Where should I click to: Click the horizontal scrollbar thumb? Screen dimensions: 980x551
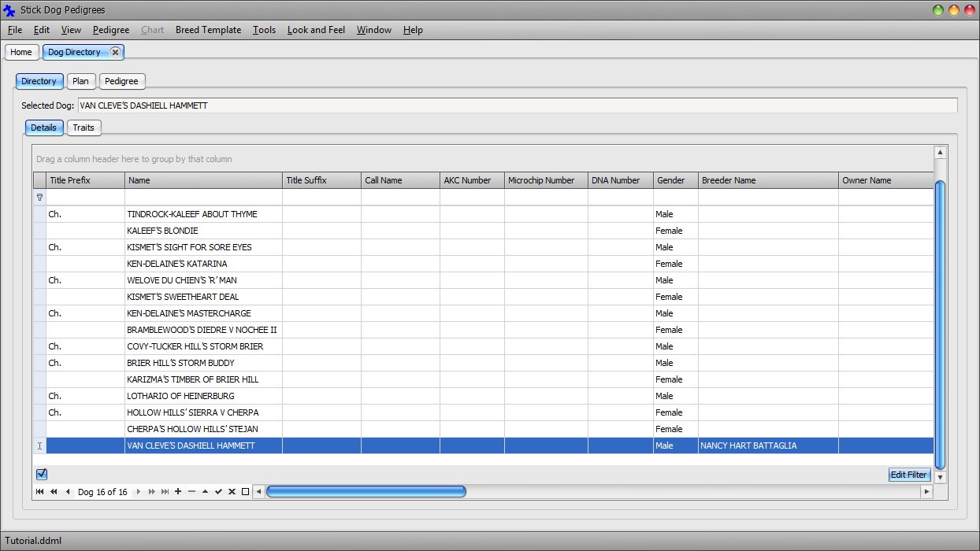point(366,492)
